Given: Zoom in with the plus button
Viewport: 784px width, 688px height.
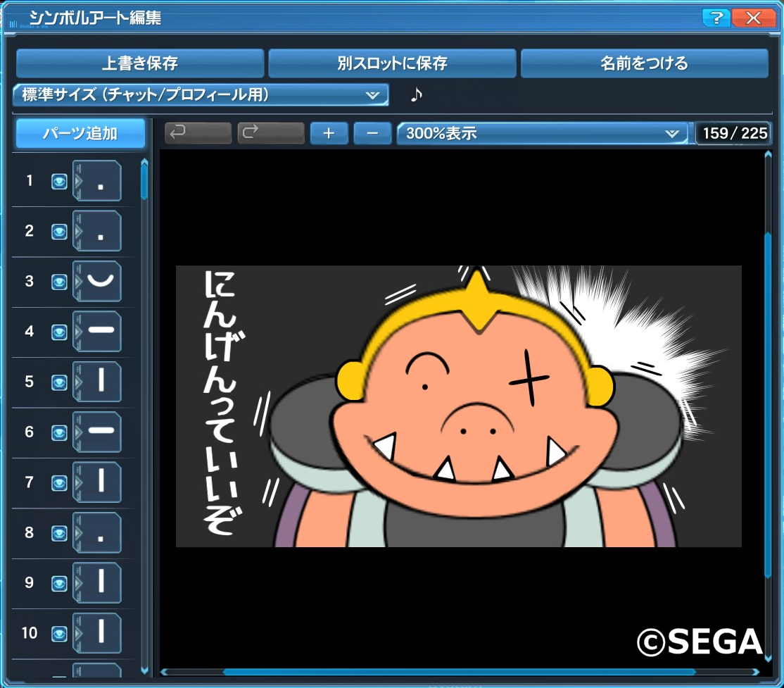Looking at the screenshot, I should click(x=329, y=133).
